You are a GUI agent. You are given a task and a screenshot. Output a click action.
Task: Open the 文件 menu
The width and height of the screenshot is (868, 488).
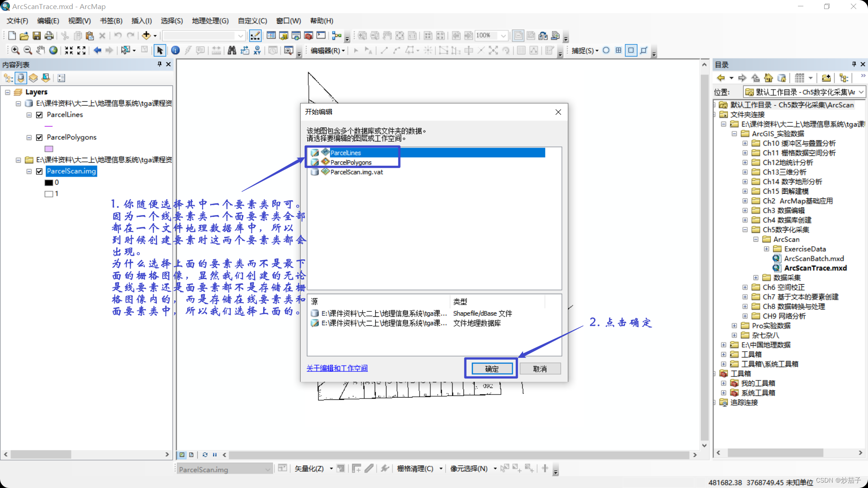click(x=17, y=21)
